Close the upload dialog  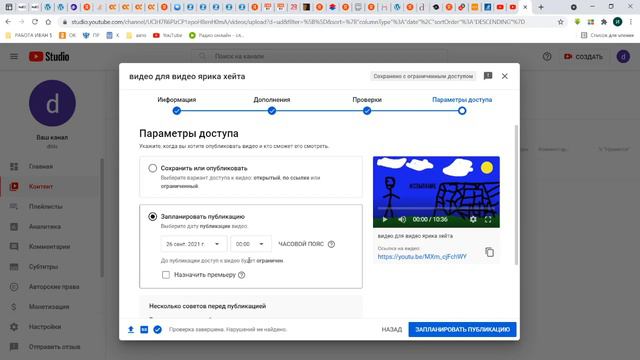click(x=505, y=76)
